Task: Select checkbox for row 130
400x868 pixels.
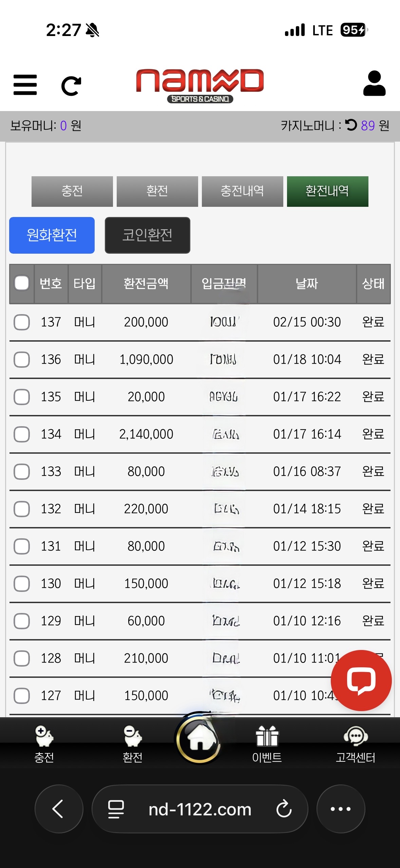Action: tap(22, 583)
